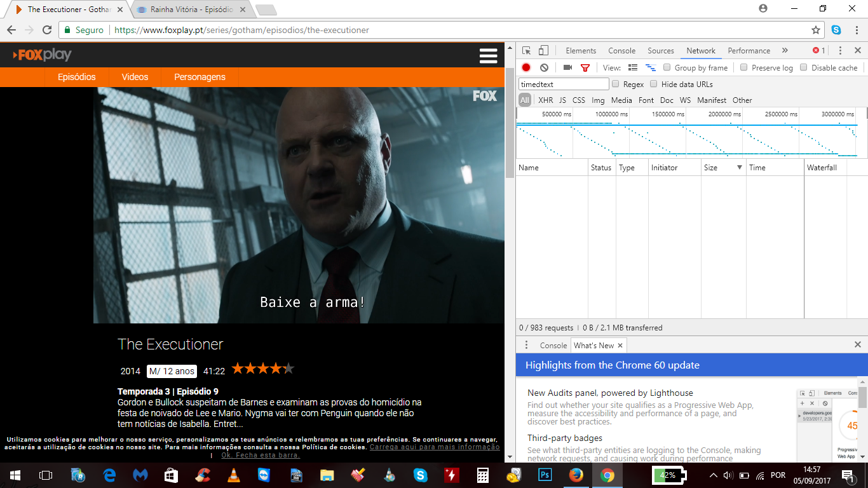Open VLC media player from the taskbar
Image resolution: width=868 pixels, height=488 pixels.
point(234,475)
